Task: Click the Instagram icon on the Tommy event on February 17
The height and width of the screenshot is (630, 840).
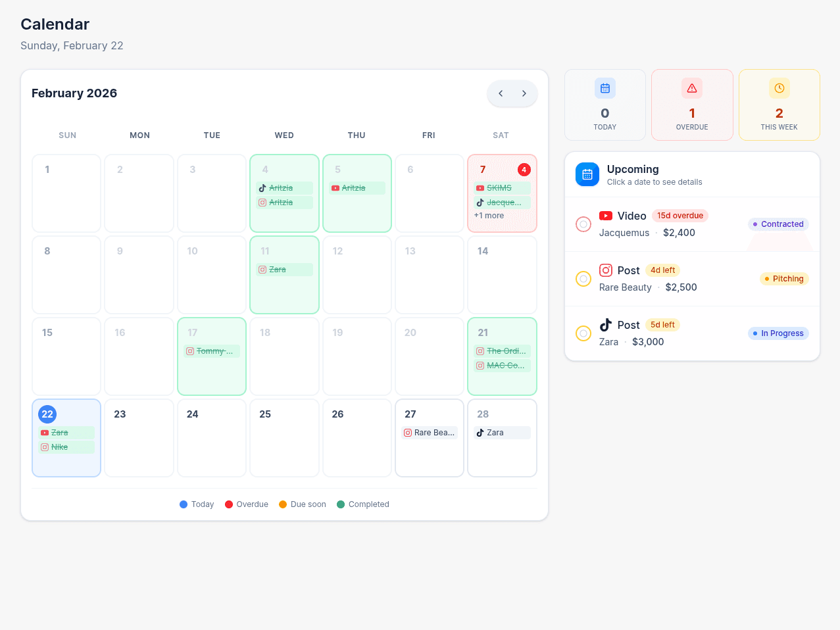Action: click(190, 351)
